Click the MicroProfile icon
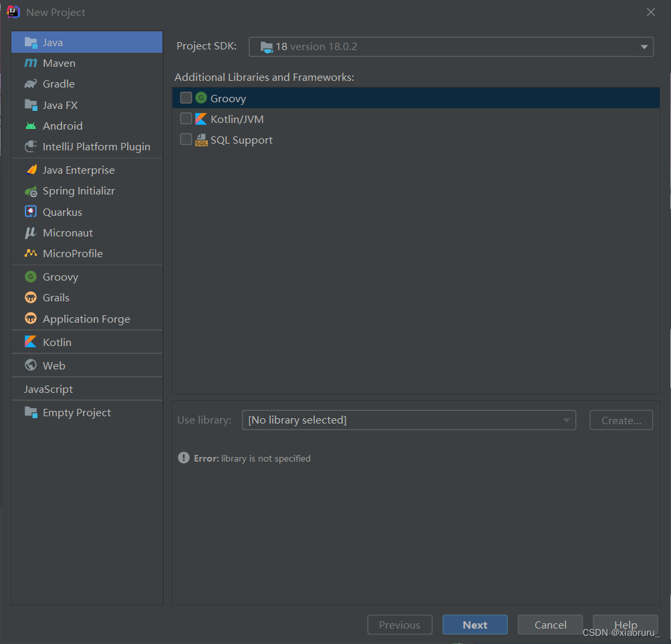The image size is (671, 644). (x=31, y=253)
